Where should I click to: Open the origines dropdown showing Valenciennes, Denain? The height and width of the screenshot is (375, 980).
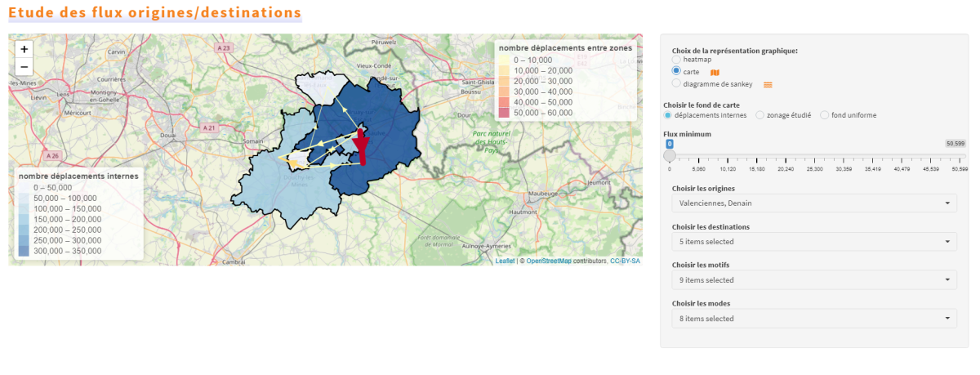click(813, 203)
